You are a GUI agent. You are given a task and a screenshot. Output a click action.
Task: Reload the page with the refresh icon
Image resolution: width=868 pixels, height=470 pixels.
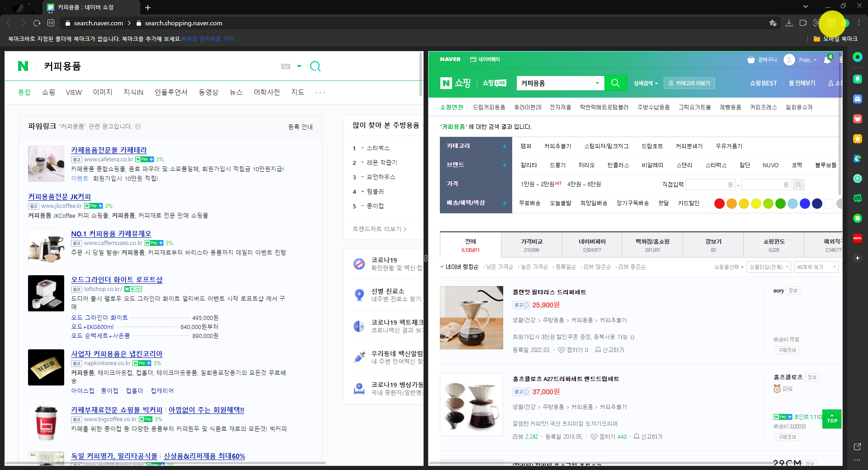tap(37, 23)
